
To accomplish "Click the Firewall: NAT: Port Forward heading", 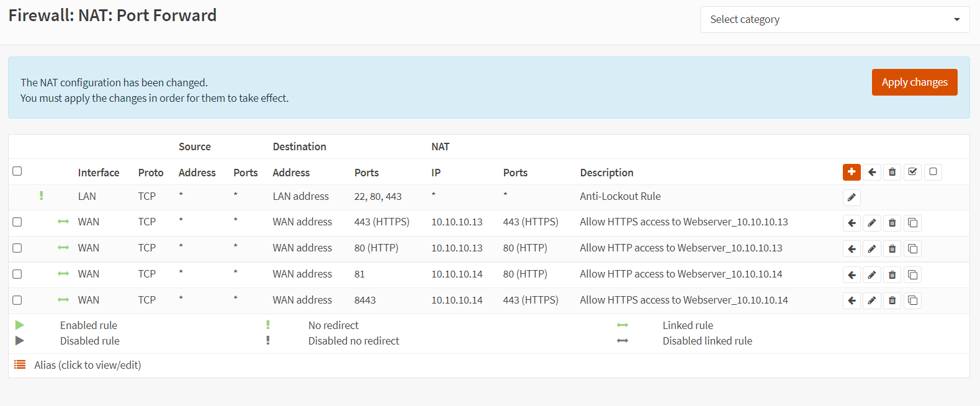I will 112,15.
